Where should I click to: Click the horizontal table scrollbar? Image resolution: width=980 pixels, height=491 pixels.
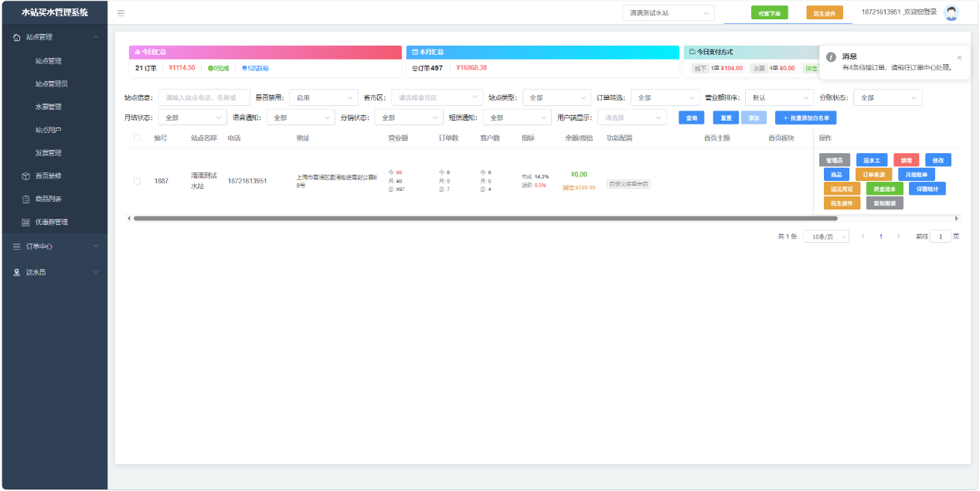point(485,219)
